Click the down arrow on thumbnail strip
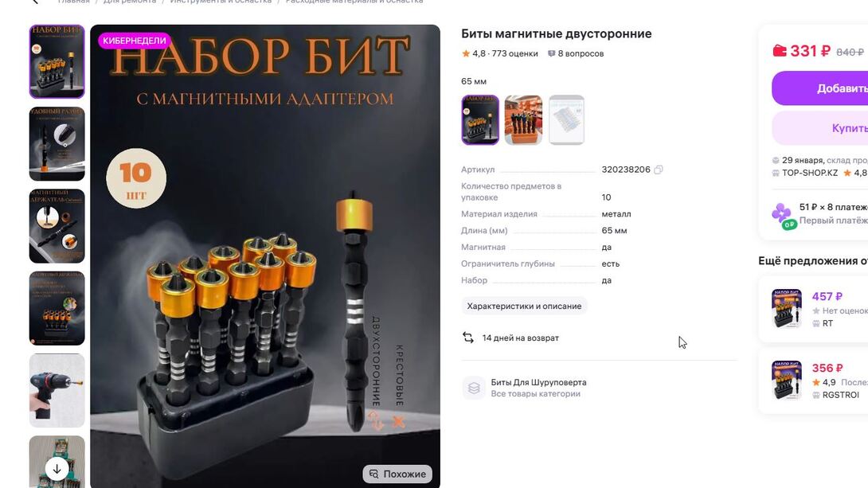The width and height of the screenshot is (868, 488). (57, 469)
